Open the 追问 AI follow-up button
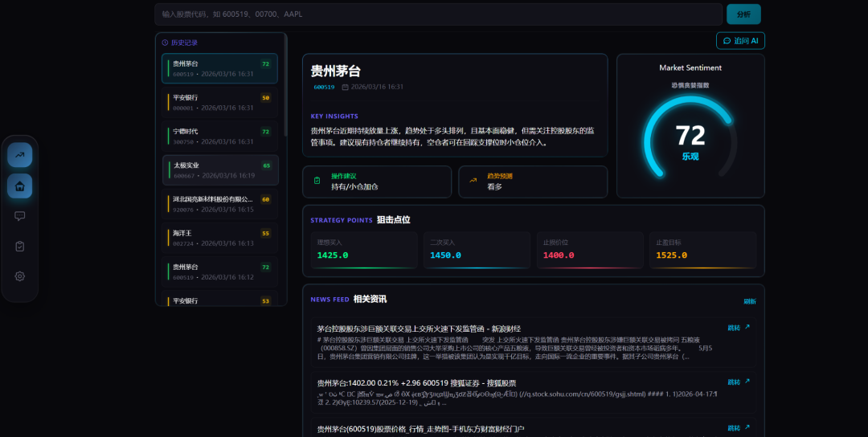The width and height of the screenshot is (868, 437). coord(740,41)
